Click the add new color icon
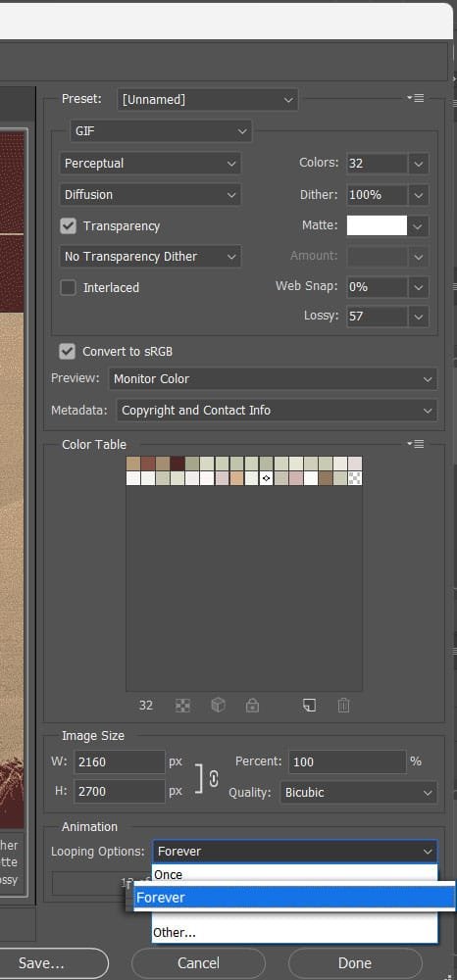 (x=309, y=706)
